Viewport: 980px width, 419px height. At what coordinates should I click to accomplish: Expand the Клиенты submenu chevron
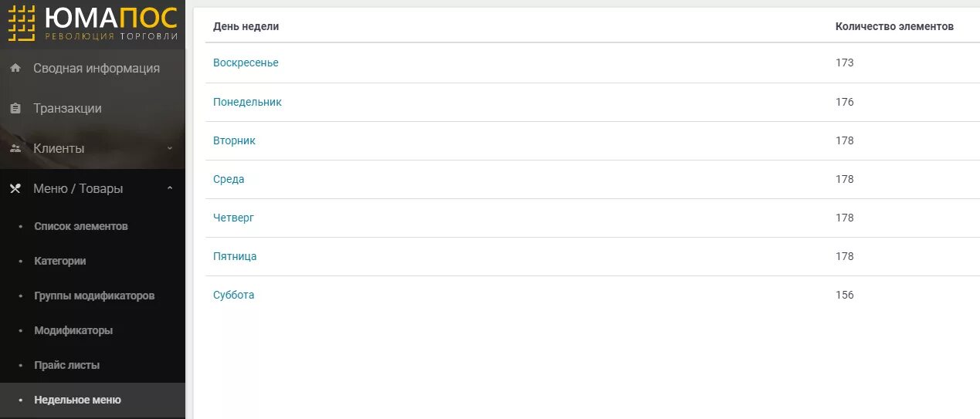[x=170, y=148]
